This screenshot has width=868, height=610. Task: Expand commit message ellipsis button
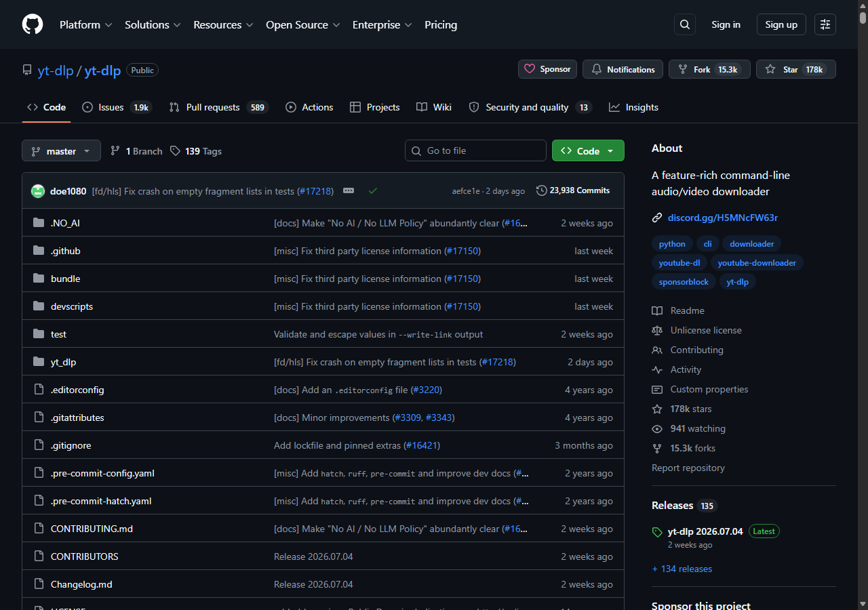[x=349, y=191]
